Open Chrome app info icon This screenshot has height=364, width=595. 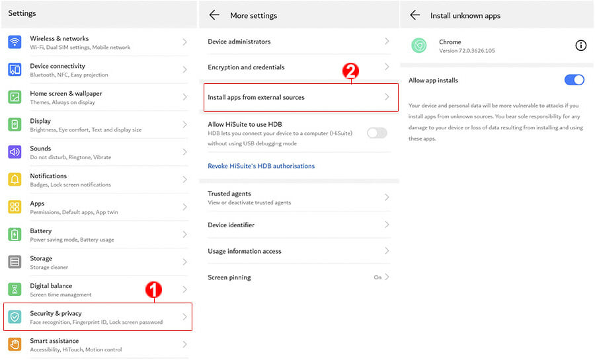pyautogui.click(x=580, y=46)
